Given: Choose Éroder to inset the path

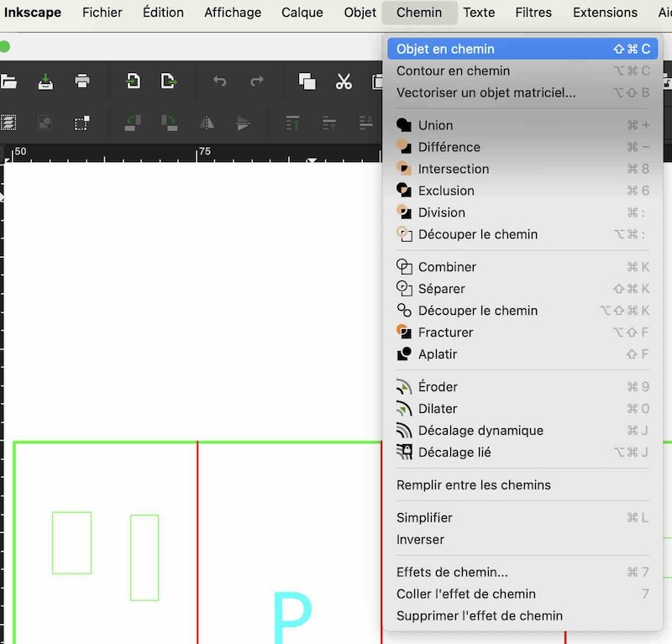Looking at the screenshot, I should coord(522,387).
